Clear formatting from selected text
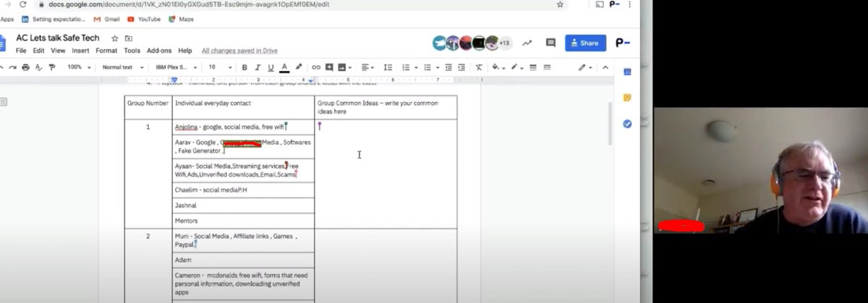Image resolution: width=868 pixels, height=303 pixels. point(479,67)
